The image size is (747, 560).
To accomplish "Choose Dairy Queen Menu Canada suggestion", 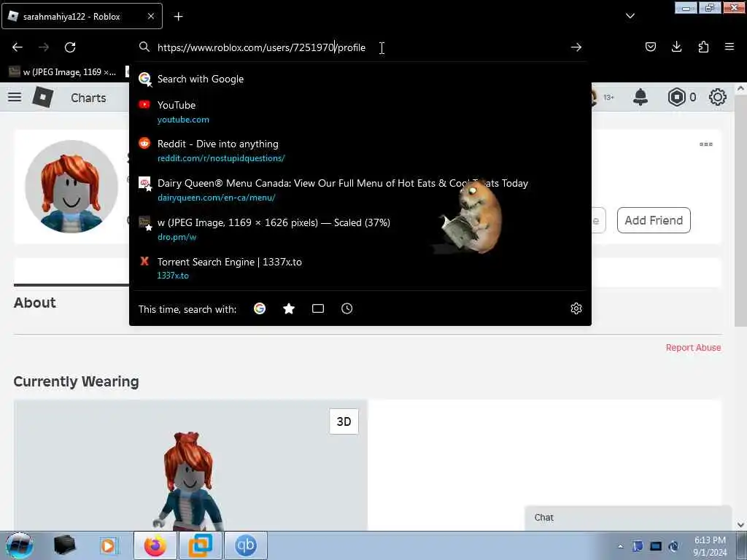I will (x=360, y=190).
